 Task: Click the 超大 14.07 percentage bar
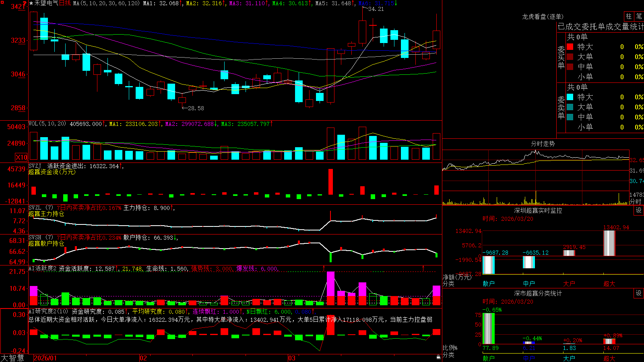pyautogui.click(x=609, y=341)
